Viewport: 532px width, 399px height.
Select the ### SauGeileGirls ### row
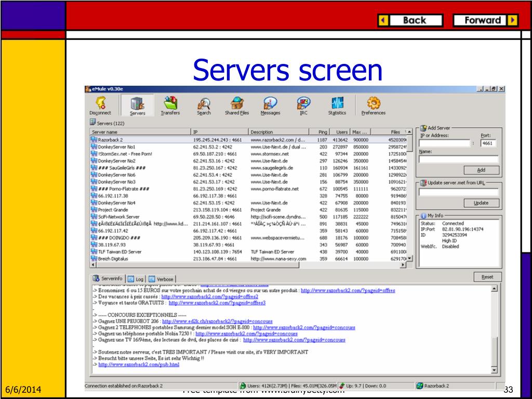point(248,168)
